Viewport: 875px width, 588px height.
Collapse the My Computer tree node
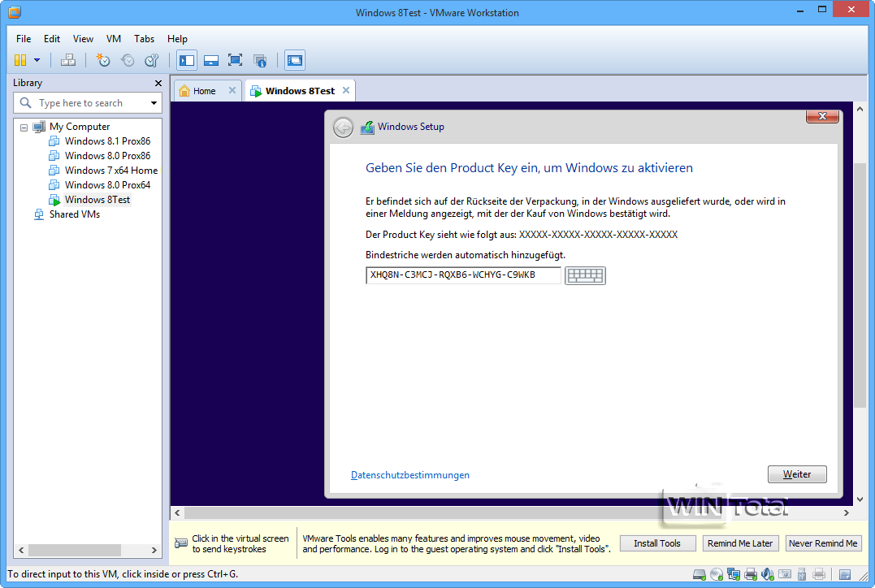24,128
